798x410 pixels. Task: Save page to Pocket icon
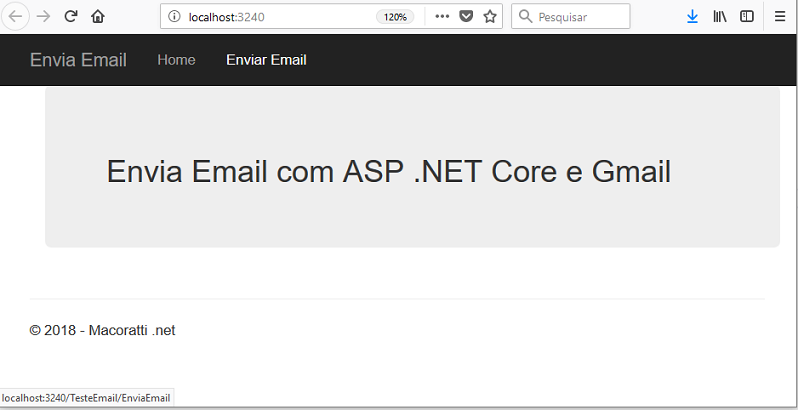(466, 17)
